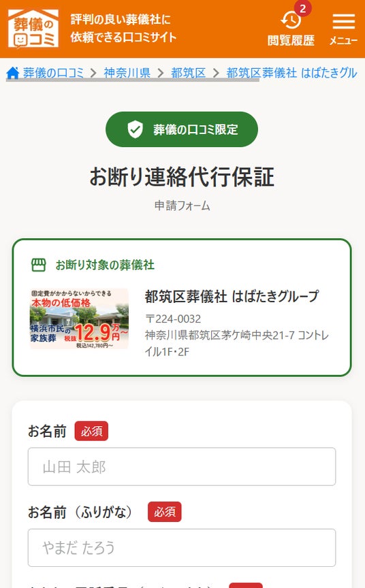Click the chevron after 神奈川県 breadcrumb
Viewport: 365px width, 588px height.
[161, 73]
